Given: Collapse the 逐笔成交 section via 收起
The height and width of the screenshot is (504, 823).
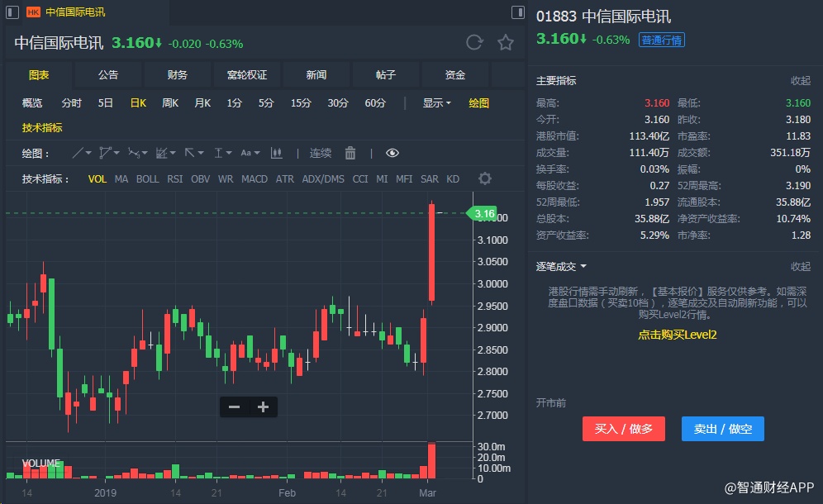Looking at the screenshot, I should click(x=801, y=267).
